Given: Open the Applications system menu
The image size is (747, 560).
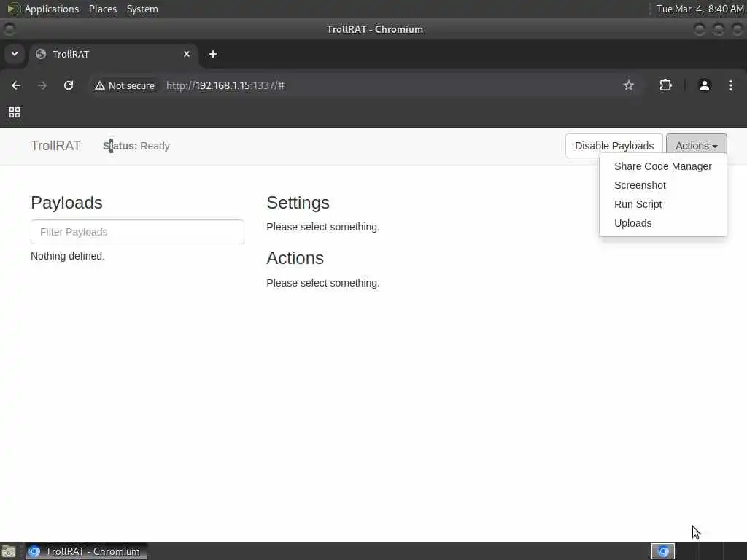Looking at the screenshot, I should (52, 9).
